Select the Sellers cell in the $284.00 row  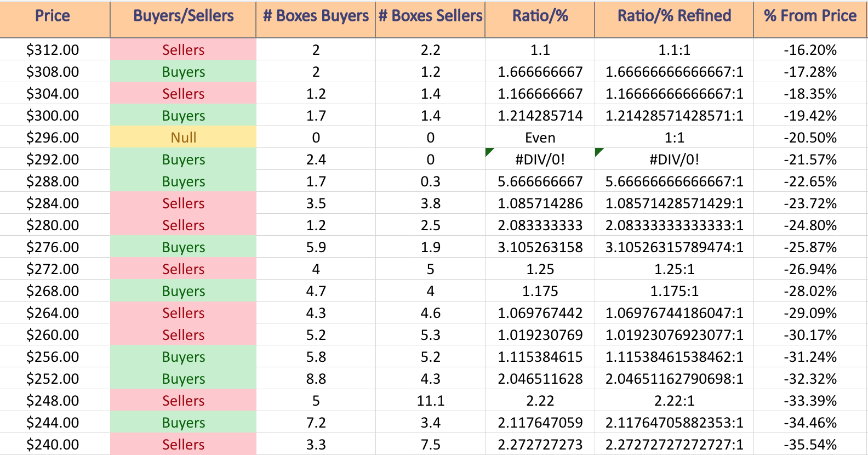(x=183, y=203)
